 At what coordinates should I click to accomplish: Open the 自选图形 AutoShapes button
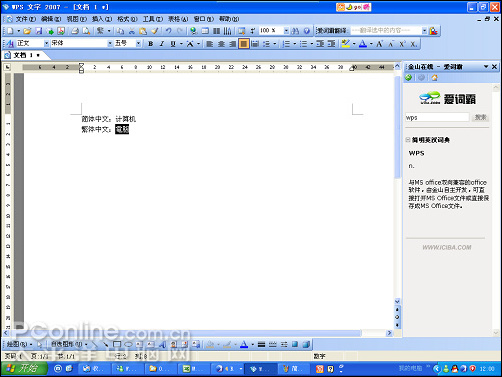[x=69, y=344]
